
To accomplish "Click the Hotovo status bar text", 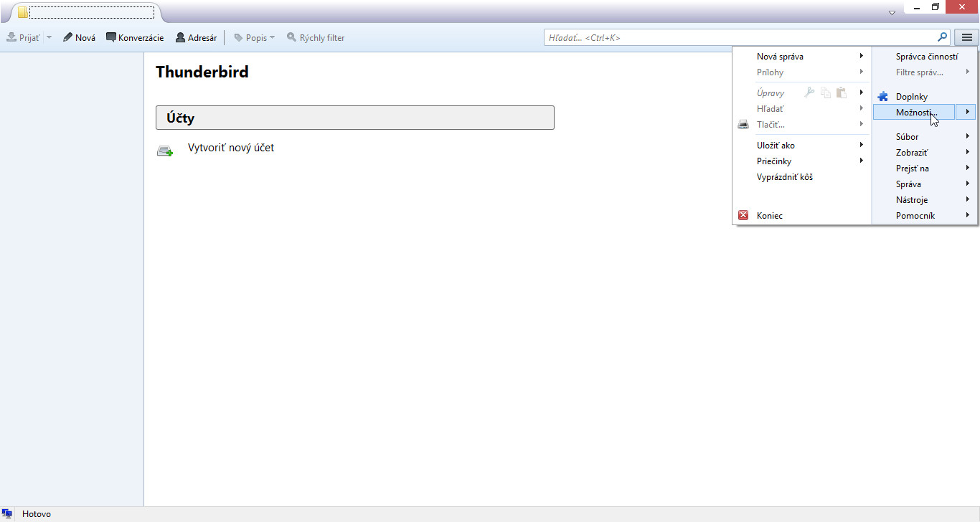I will (37, 514).
